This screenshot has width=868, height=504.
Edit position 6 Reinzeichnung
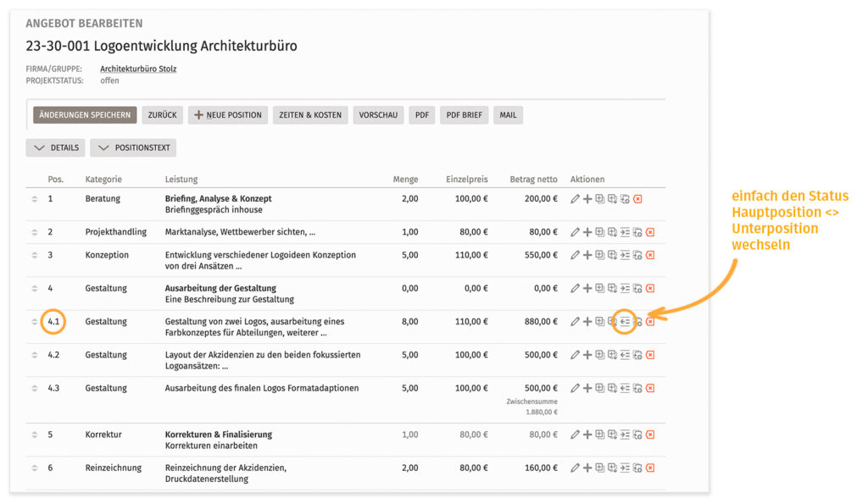pos(575,468)
